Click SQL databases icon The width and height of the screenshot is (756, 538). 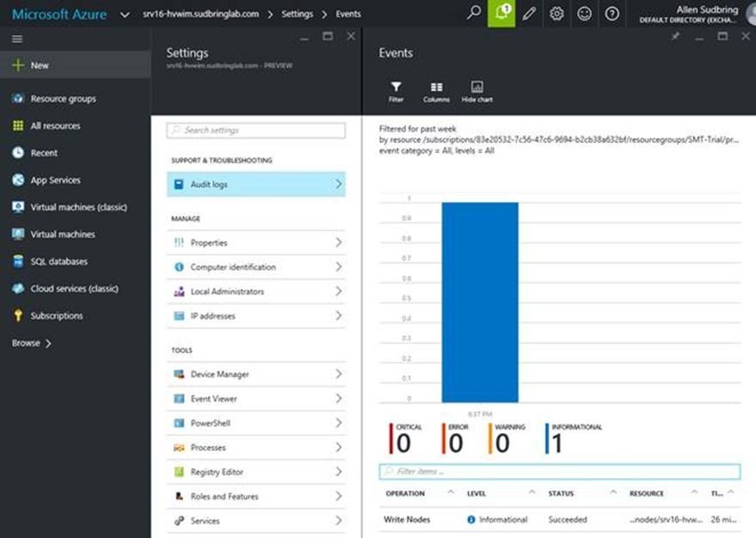click(x=18, y=261)
